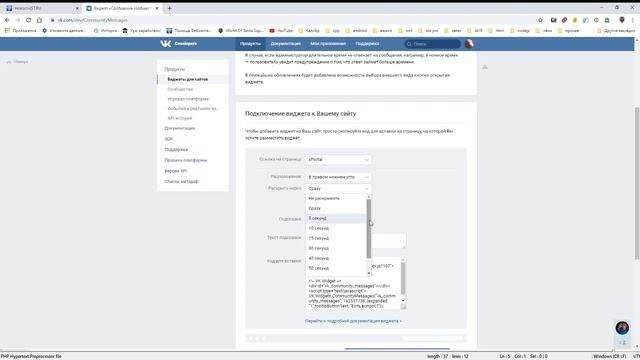Click the 'Наверх' back-to-top link
The width and height of the screenshot is (640, 360).
(18, 62)
